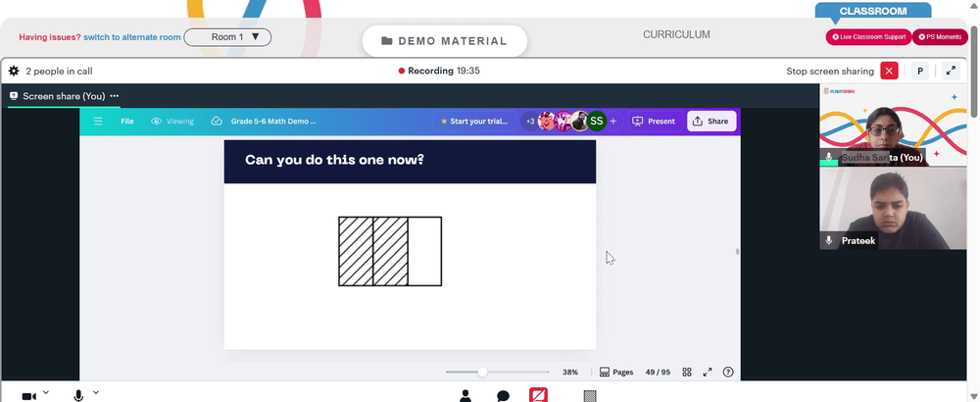980x402 pixels.
Task: Click the grey square icon in bottom bar
Action: pos(590,396)
